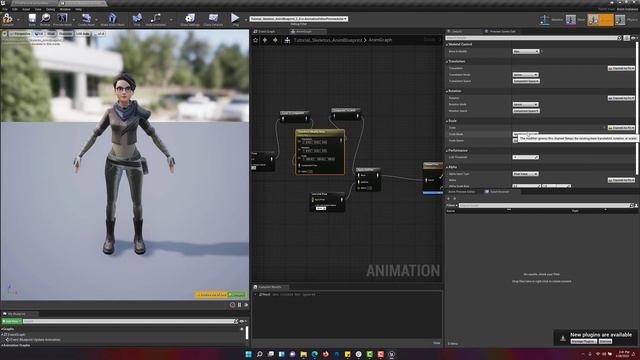Viewport: 640px width, 360px height.
Task: Open the Help menu
Action: tap(78, 9)
